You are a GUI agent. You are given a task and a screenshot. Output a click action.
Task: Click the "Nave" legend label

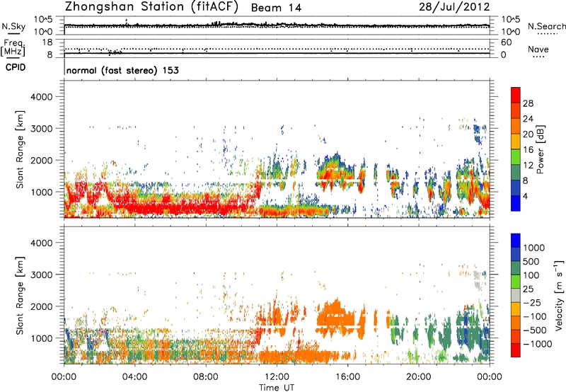[538, 49]
